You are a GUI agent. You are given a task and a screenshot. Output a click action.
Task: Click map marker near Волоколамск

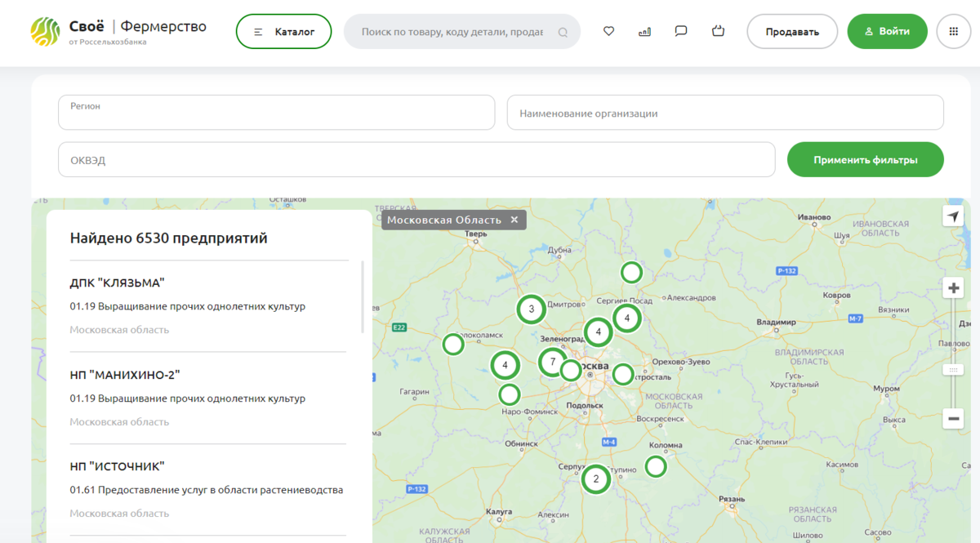453,345
